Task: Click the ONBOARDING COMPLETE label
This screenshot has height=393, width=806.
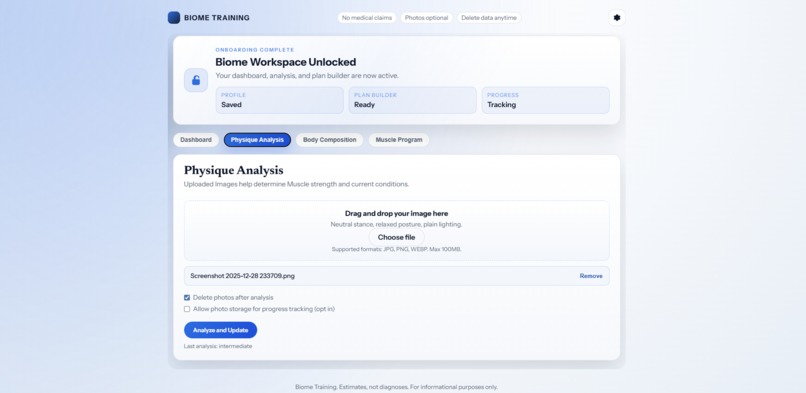Action: [x=255, y=50]
